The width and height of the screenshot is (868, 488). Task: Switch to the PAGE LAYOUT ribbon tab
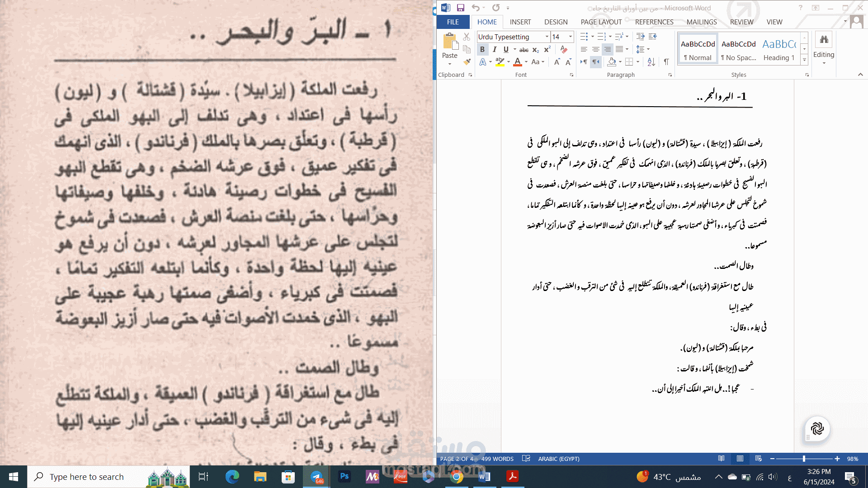[601, 22]
